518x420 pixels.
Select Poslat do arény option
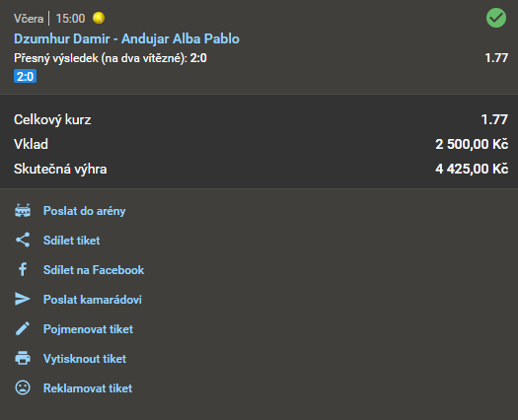(x=84, y=211)
